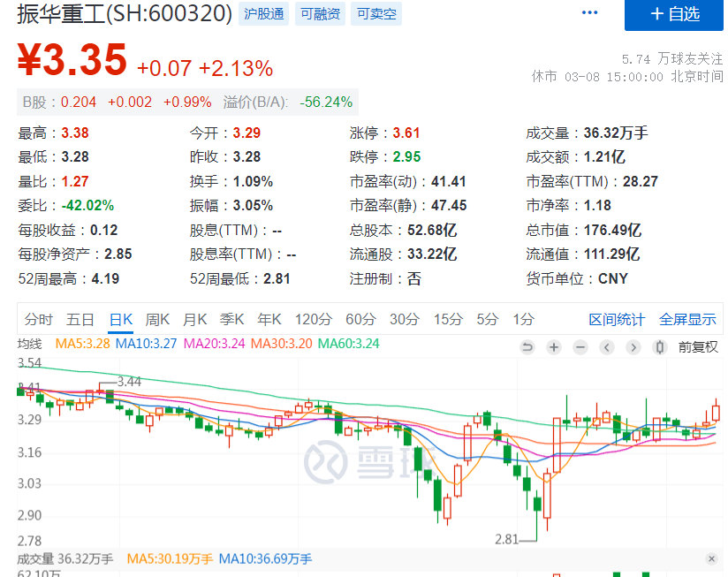The width and height of the screenshot is (728, 577).
Task: Click the 涨停 value 3.61
Action: pyautogui.click(x=406, y=133)
